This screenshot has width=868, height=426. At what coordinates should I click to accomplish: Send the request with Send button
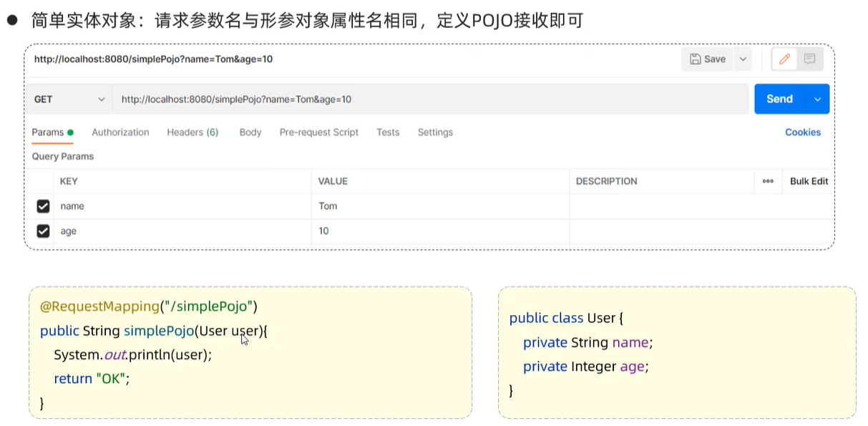(779, 99)
